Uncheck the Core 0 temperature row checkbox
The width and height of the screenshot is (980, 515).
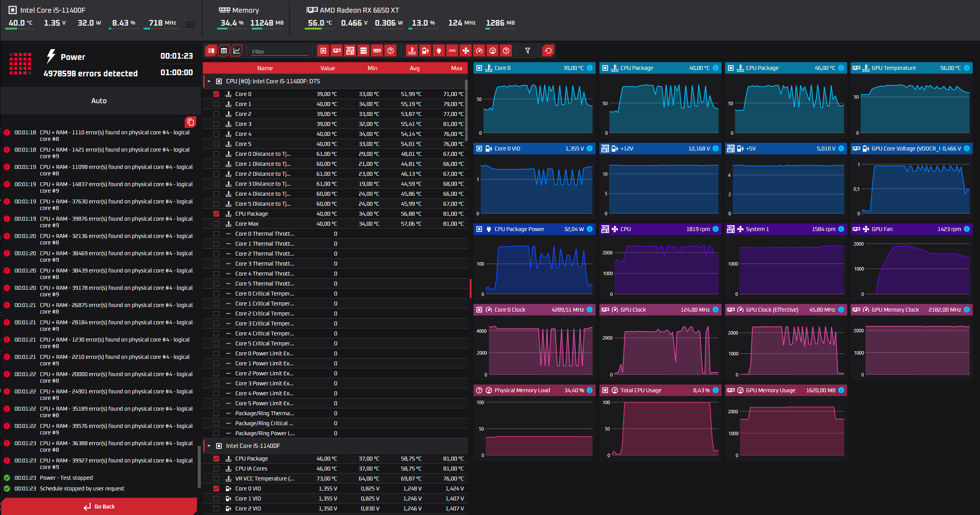tap(216, 94)
